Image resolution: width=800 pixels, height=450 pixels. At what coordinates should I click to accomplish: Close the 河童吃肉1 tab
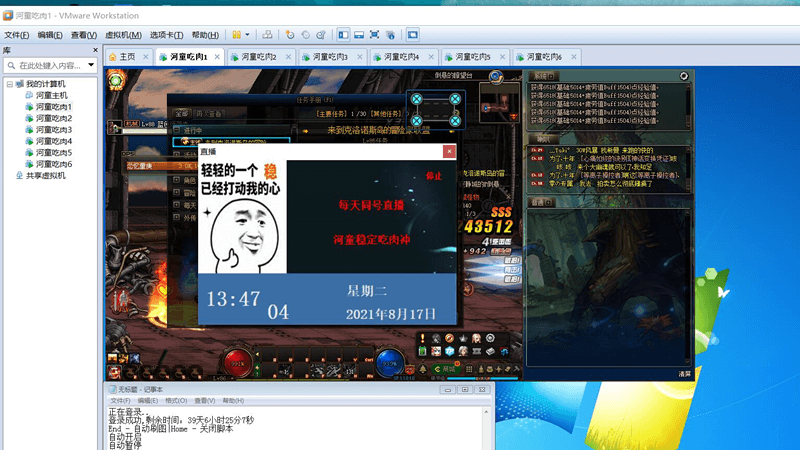217,57
